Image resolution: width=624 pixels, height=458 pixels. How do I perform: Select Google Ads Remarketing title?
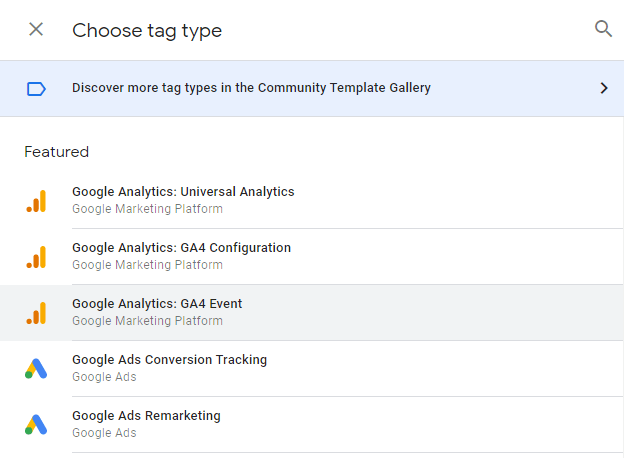click(146, 416)
